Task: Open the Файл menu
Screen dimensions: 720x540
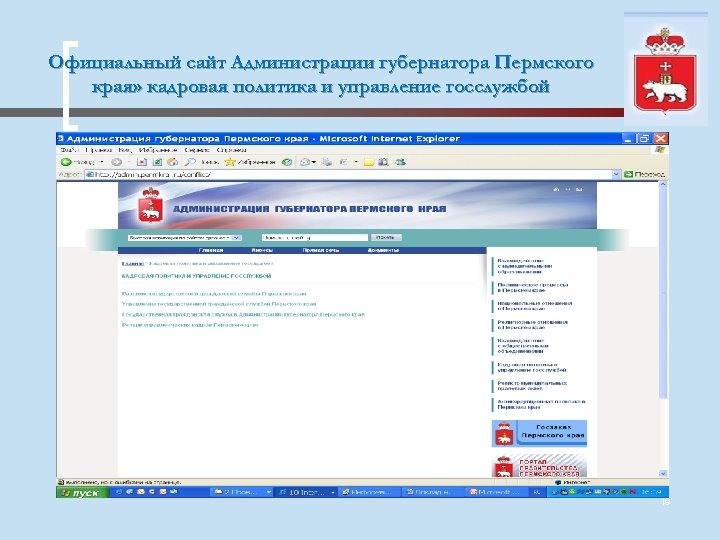Action: click(69, 150)
